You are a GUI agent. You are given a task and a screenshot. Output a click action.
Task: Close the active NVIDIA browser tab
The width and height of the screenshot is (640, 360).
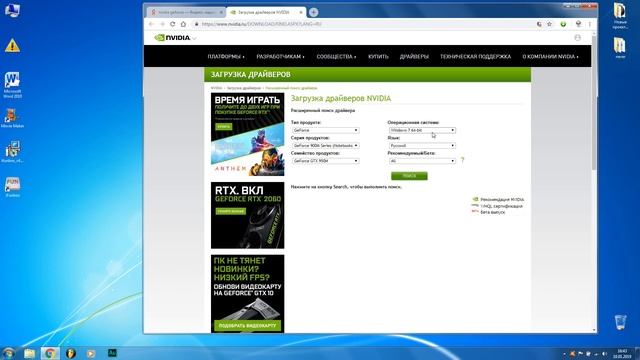301,12
